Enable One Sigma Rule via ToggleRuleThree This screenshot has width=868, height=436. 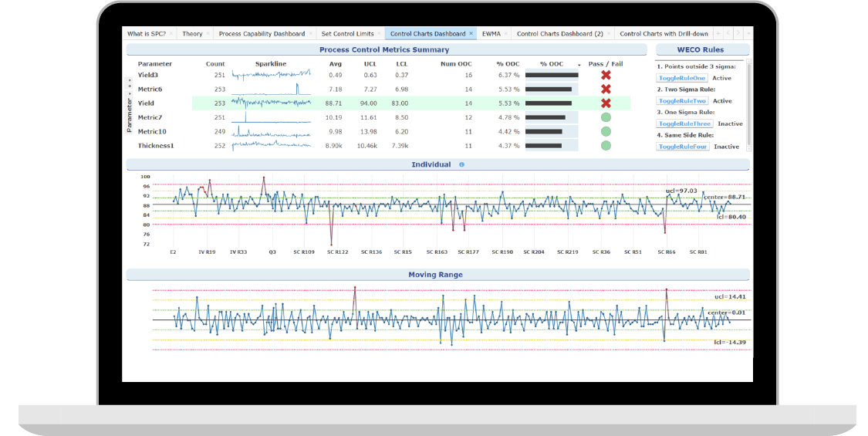[x=685, y=123]
